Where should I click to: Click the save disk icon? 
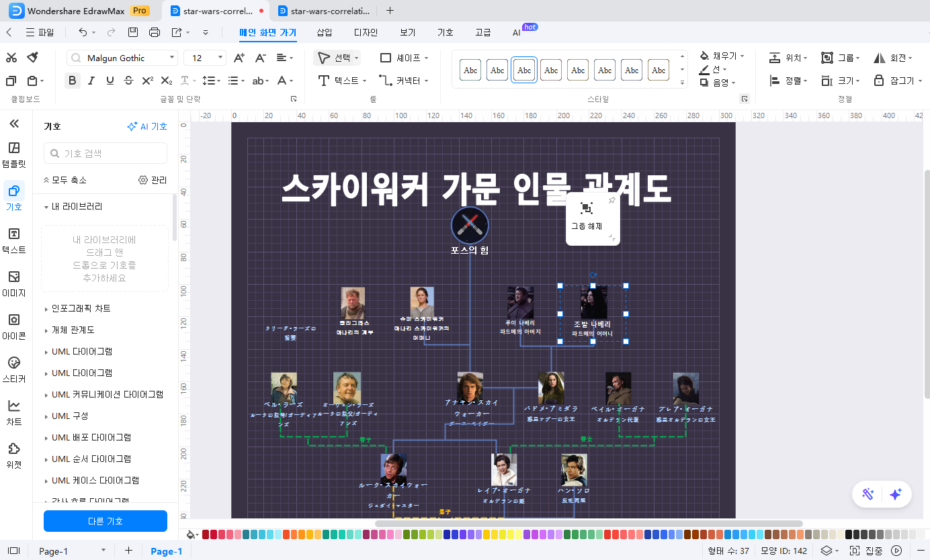(133, 32)
